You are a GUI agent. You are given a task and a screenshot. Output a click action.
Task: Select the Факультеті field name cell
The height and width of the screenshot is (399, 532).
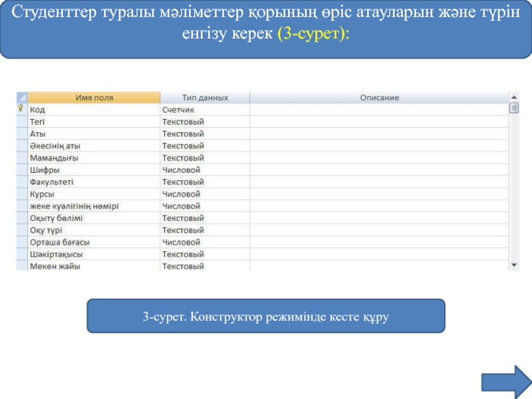[93, 182]
